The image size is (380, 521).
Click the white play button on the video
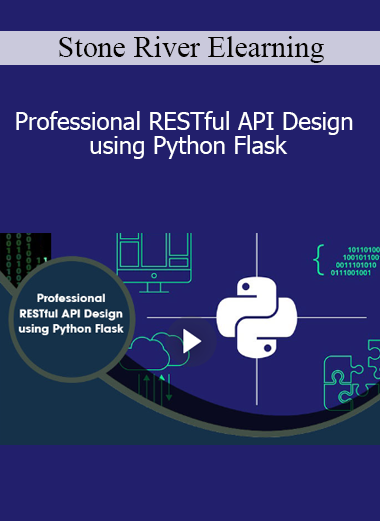191,341
